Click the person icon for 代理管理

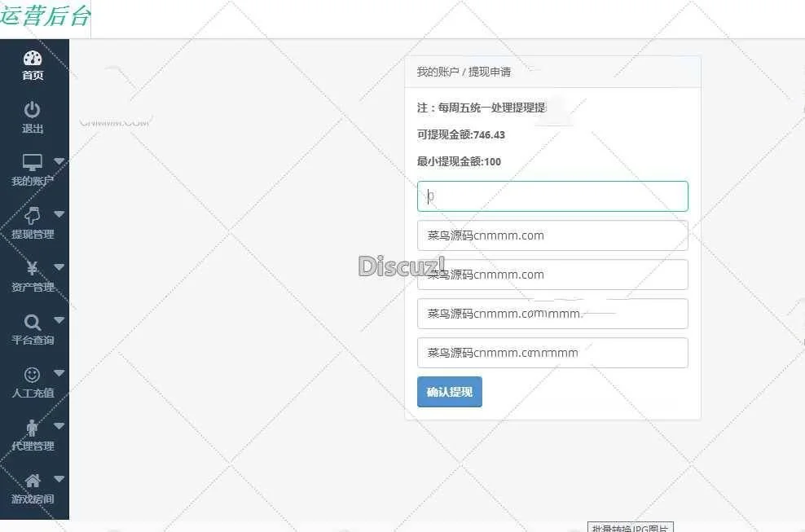tap(33, 427)
